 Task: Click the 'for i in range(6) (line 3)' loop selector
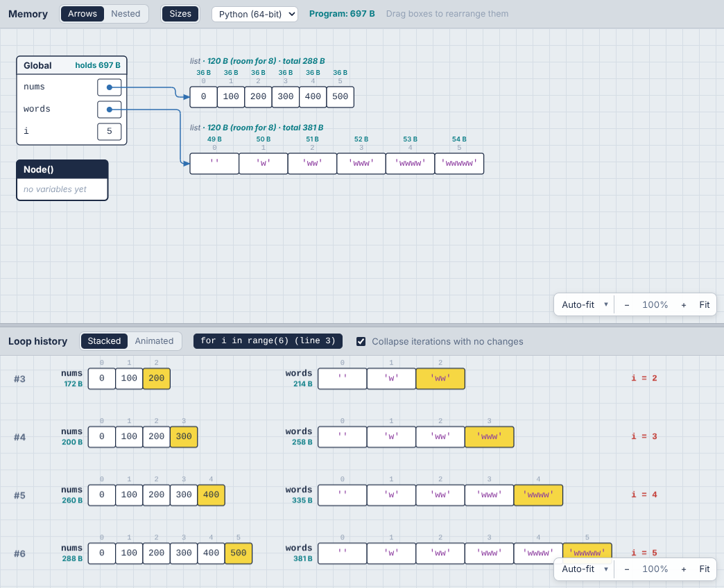268,340
